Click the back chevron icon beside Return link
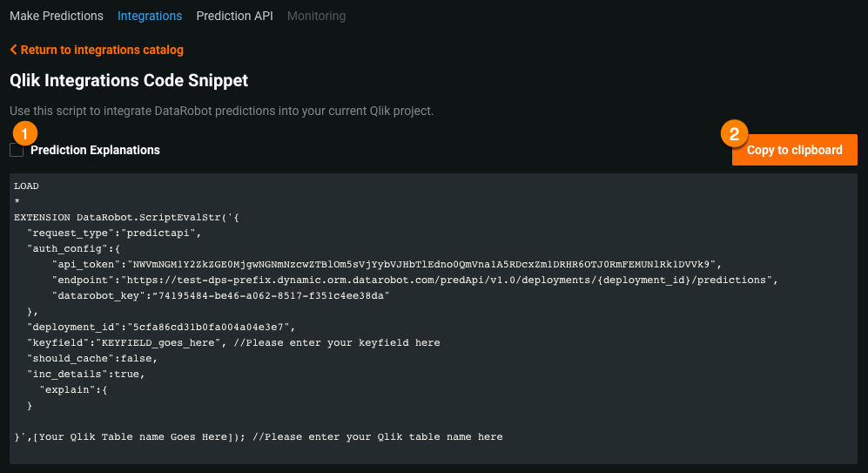This screenshot has height=473, width=868. click(x=13, y=51)
